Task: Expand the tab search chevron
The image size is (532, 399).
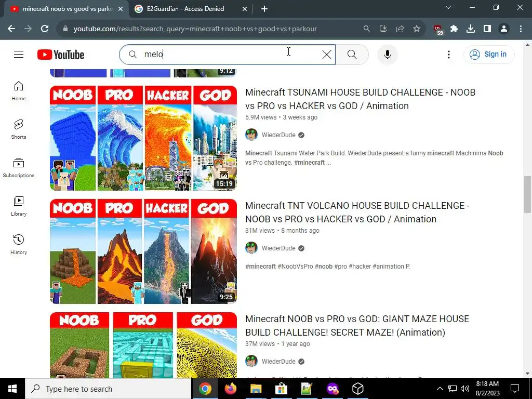Action: (x=448, y=7)
